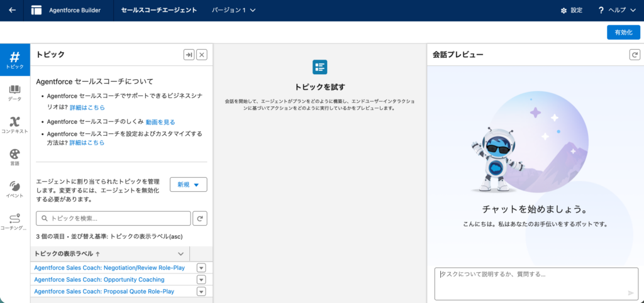Image resolution: width=644 pixels, height=303 pixels.
Task: Close the トピック panel
Action: coord(202,55)
